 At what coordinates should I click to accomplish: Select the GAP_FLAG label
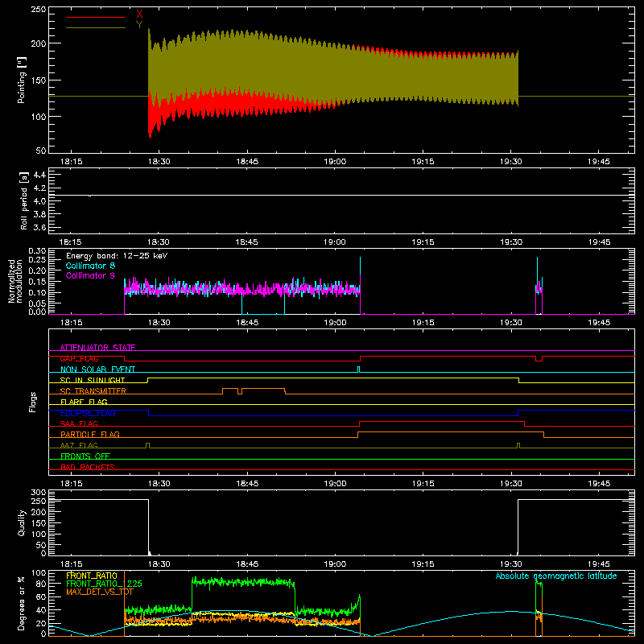pyautogui.click(x=79, y=358)
